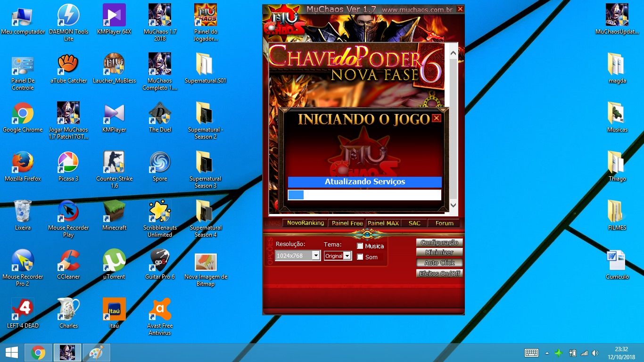The image size is (644, 362).
Task: Select Jogar MuChaos 1.7 Patch icon
Action: [x=68, y=121]
